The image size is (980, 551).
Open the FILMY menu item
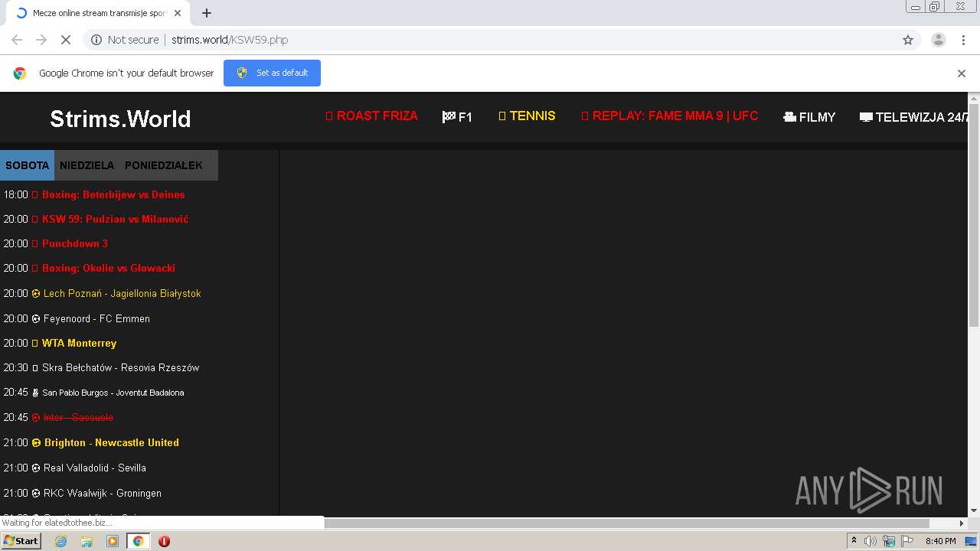(809, 117)
